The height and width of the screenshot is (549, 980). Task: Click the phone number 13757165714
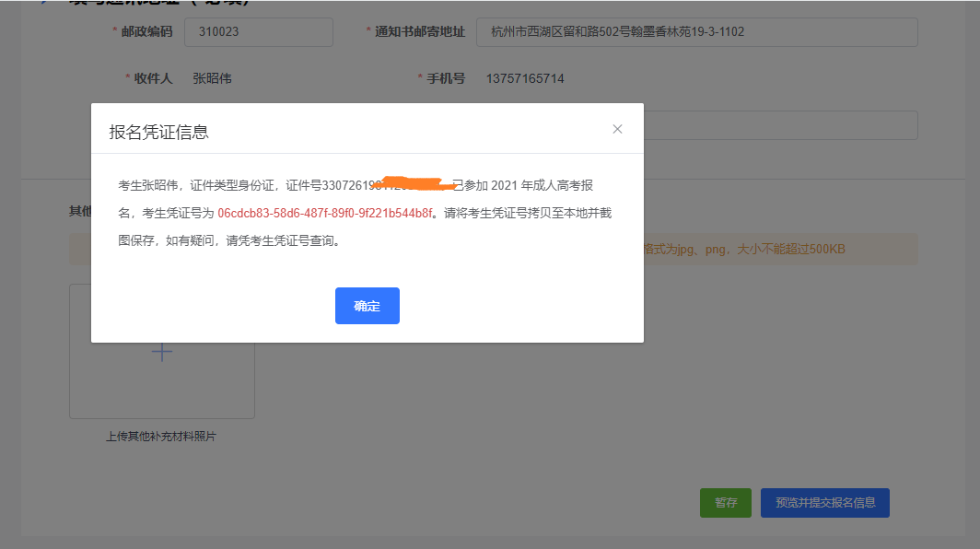pos(525,79)
